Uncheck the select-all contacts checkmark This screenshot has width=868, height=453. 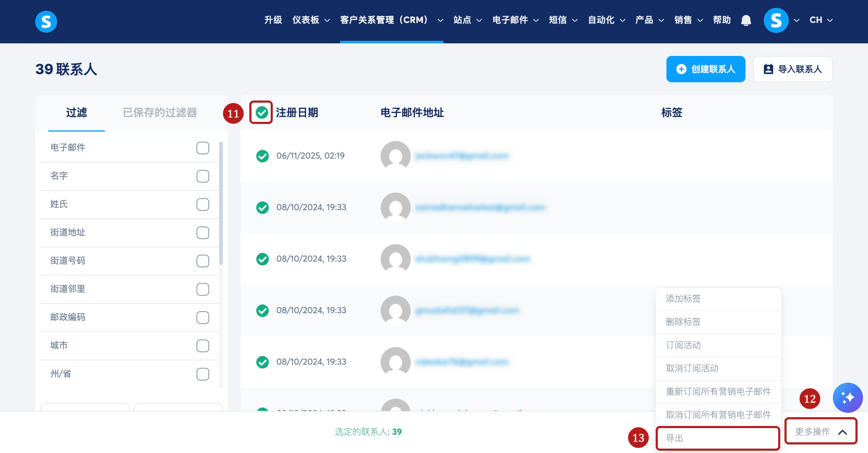click(x=262, y=112)
